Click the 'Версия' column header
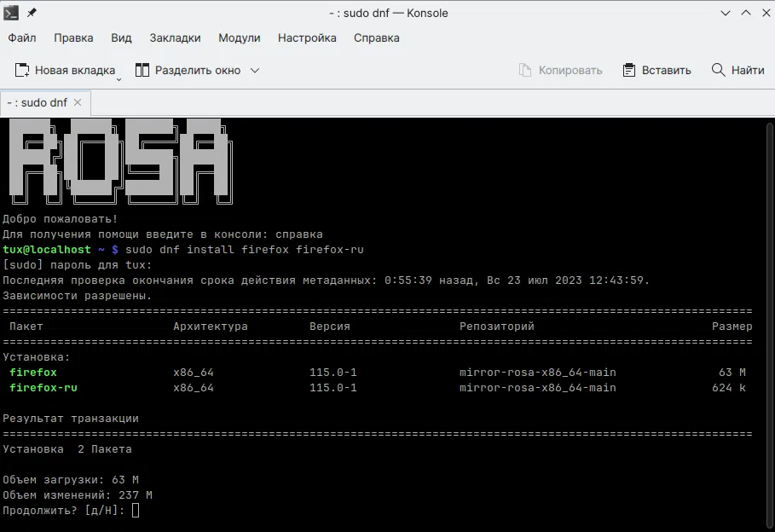This screenshot has width=775, height=532. [x=330, y=327]
